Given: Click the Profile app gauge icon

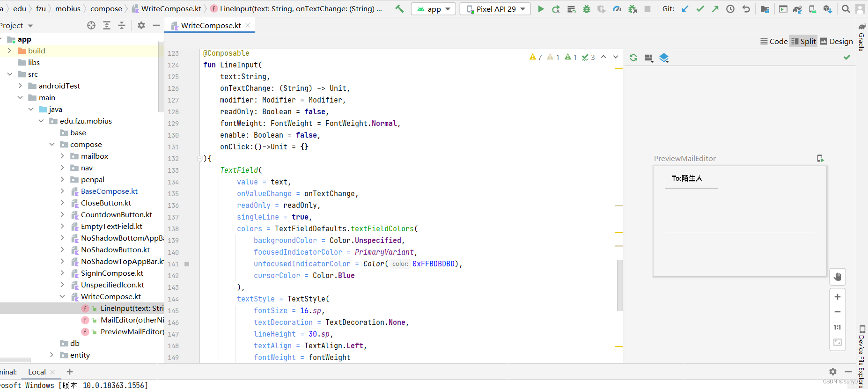Looking at the screenshot, I should (617, 9).
